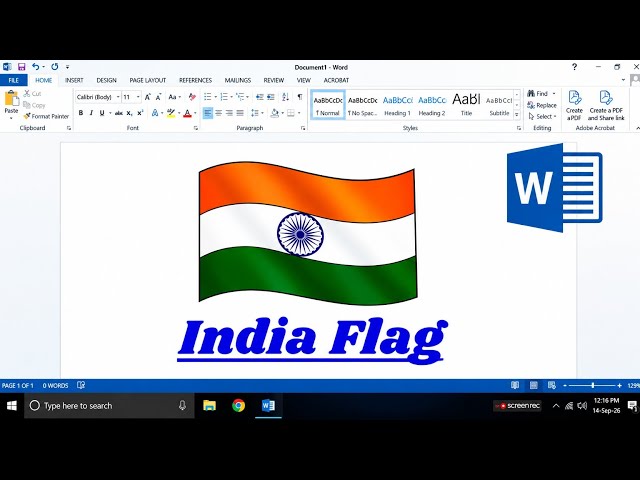Screen dimensions: 640x480
Task: Open the Select dropdown in Editing
Action: 542,117
